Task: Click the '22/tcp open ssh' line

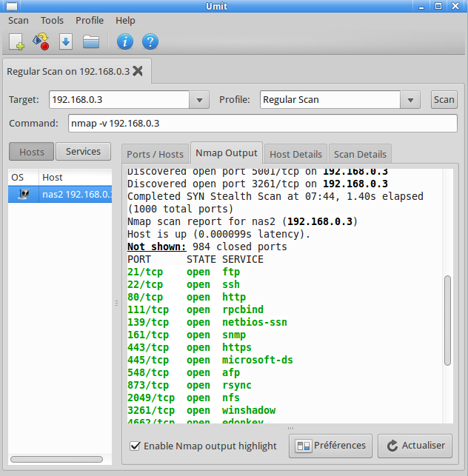Action: tap(184, 284)
